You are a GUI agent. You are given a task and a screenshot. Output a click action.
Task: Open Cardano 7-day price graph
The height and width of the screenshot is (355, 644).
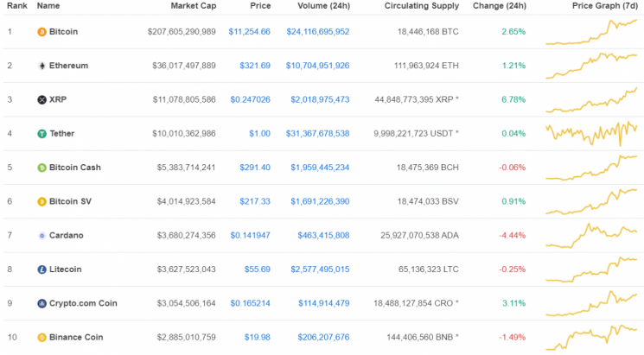pos(591,236)
